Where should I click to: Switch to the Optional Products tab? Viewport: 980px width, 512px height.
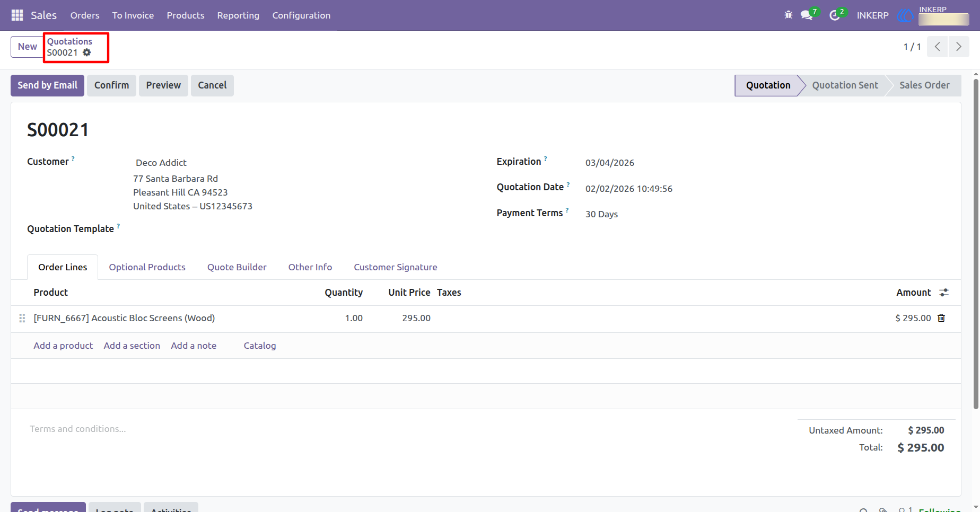147,267
